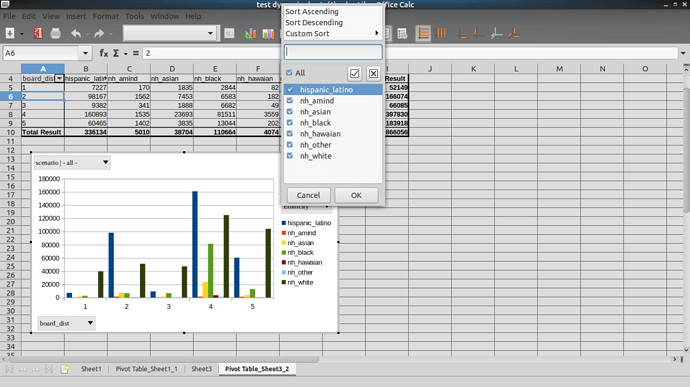690x387 pixels.
Task: Uncheck nh_other in filter list
Action: click(x=290, y=144)
